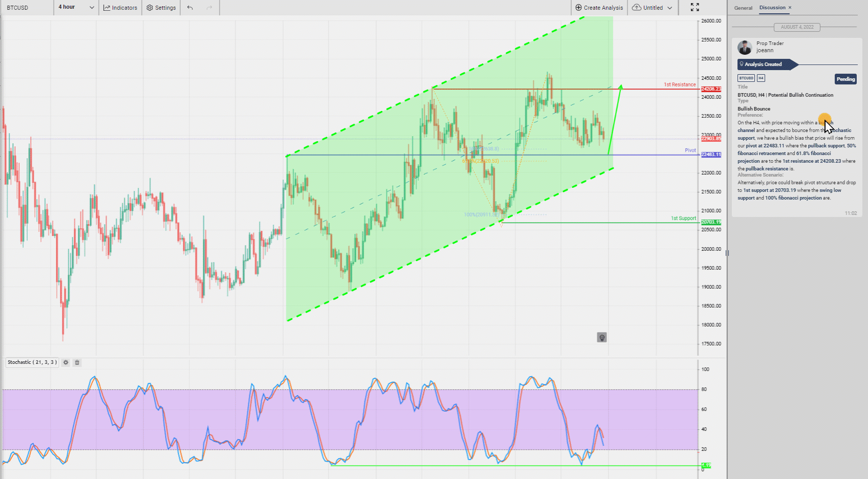Switch to the General tab

tap(743, 8)
